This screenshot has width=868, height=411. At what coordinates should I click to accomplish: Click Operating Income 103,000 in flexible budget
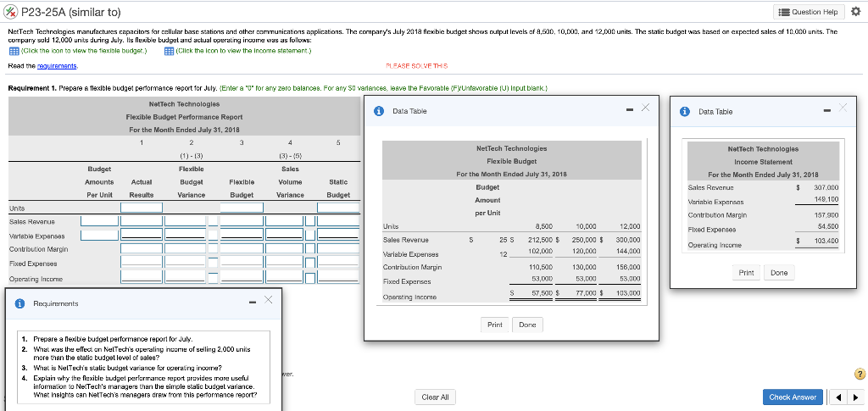(628, 292)
